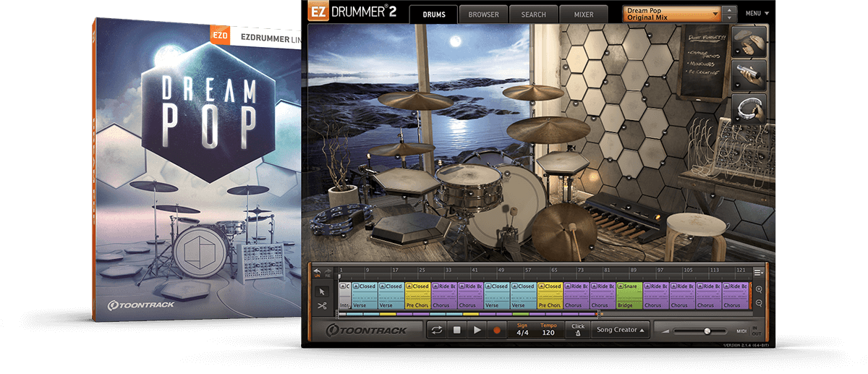
Task: Click the chalkboard note on the wall
Action: pyautogui.click(x=704, y=62)
